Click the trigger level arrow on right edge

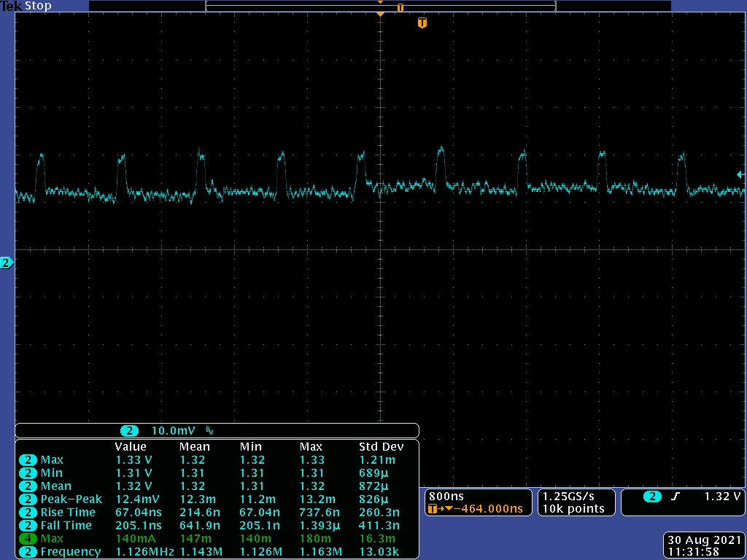740,174
